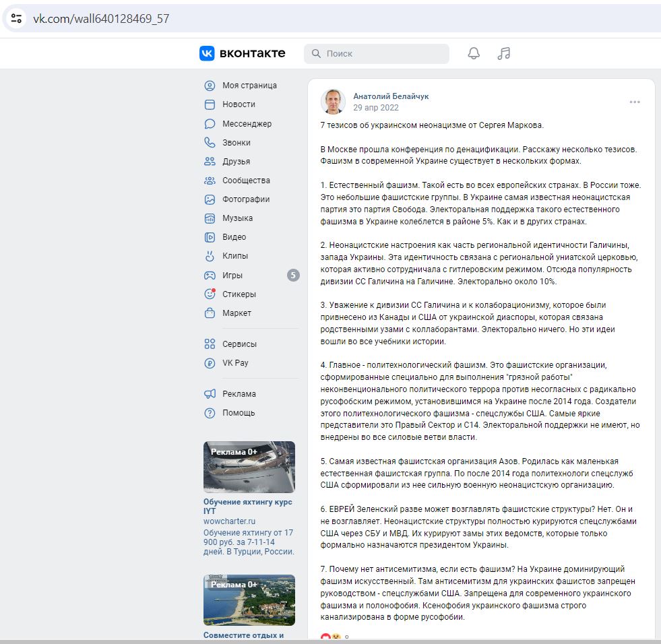This screenshot has width=661, height=644.
Task: Visit wowcharter.ru ad link
Action: pyautogui.click(x=229, y=521)
